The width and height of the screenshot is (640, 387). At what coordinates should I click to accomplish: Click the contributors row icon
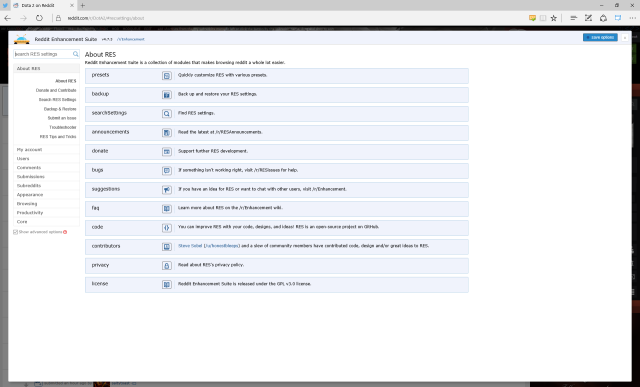click(167, 247)
